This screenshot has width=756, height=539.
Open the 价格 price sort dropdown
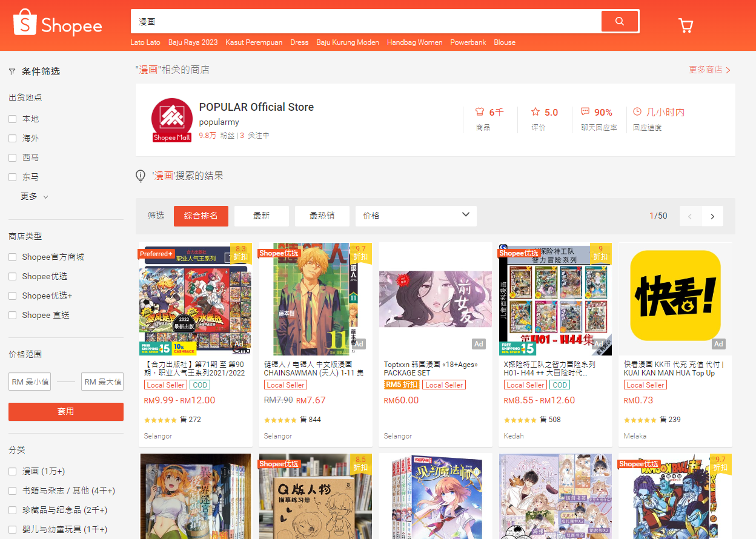coord(416,216)
